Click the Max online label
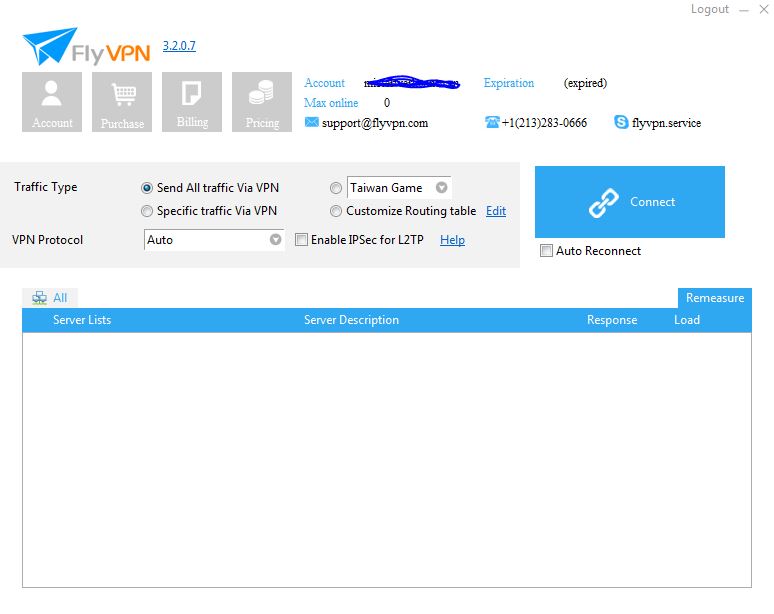The height and width of the screenshot is (614, 774). pos(331,103)
